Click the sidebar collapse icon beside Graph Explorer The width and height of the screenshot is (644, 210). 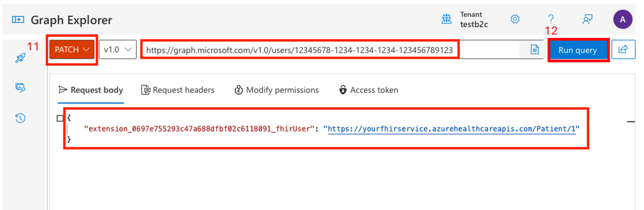[18, 20]
